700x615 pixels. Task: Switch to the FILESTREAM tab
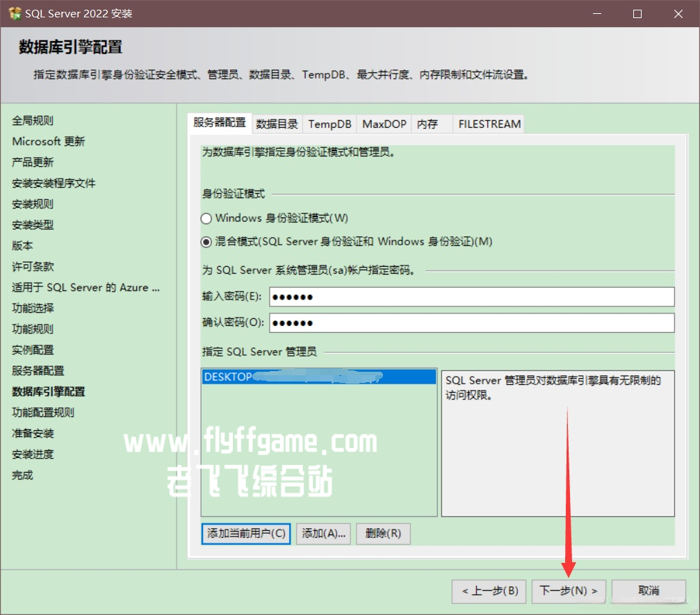[489, 124]
